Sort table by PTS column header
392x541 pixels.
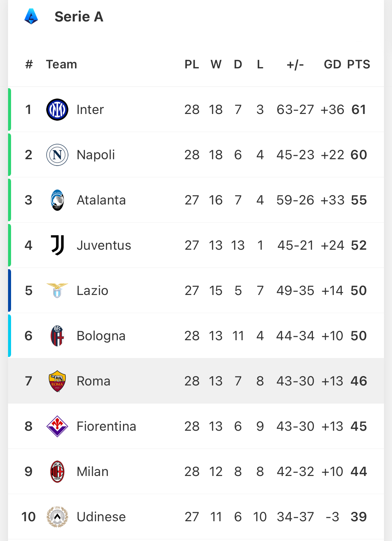tap(358, 64)
